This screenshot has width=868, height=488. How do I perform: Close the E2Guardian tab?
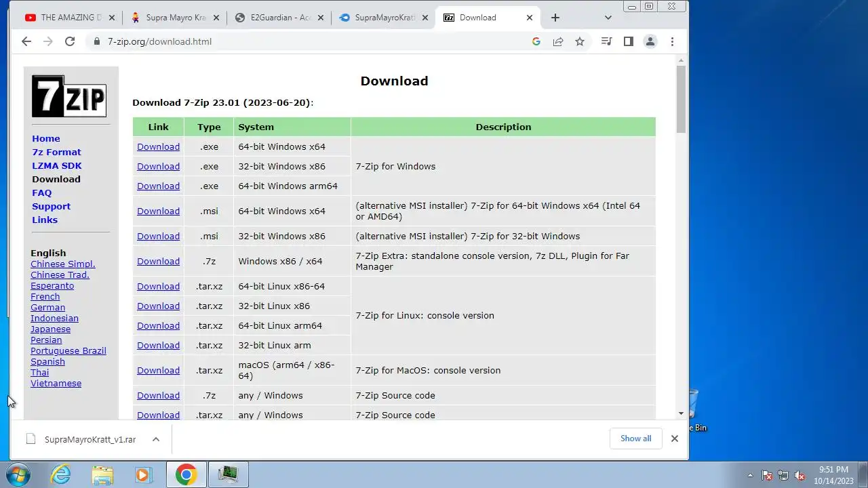pyautogui.click(x=321, y=18)
